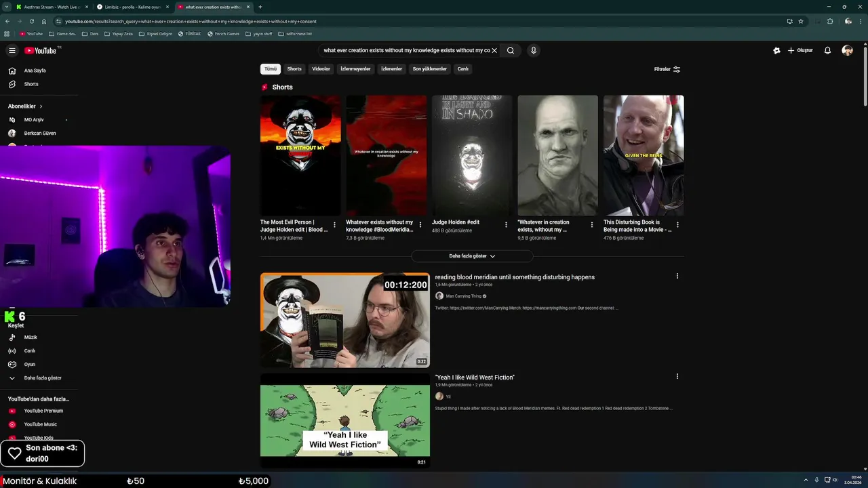868x488 pixels.
Task: Open options menu for 'Judge Holden #edit' Short
Action: click(506, 225)
